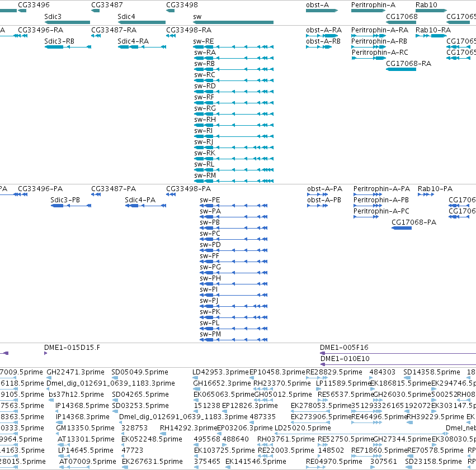
Task: Pick the sw-PG protein feature
Action: 233,273
